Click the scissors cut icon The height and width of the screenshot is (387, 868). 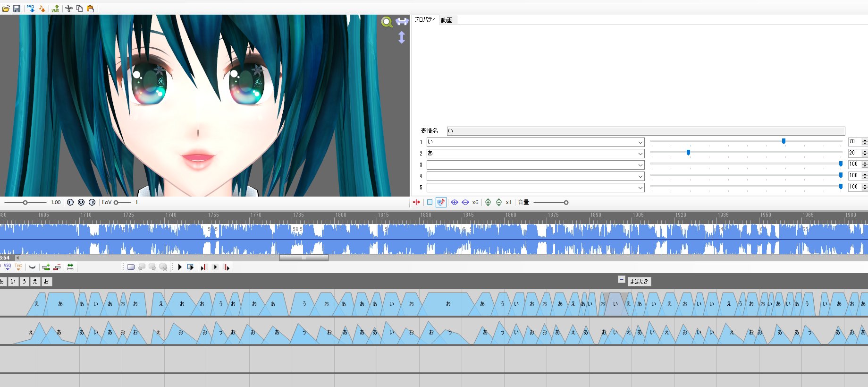coord(69,9)
